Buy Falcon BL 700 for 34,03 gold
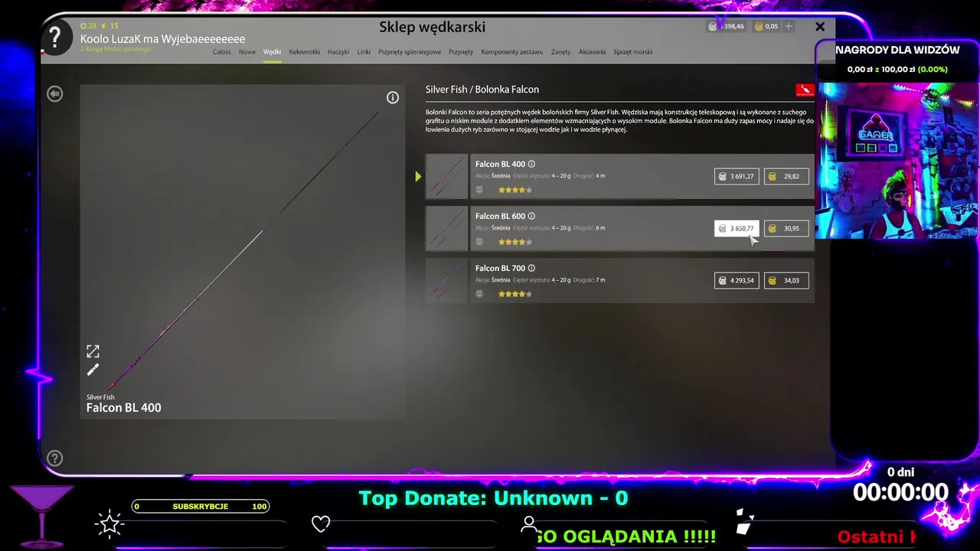This screenshot has width=980, height=551. 786,280
